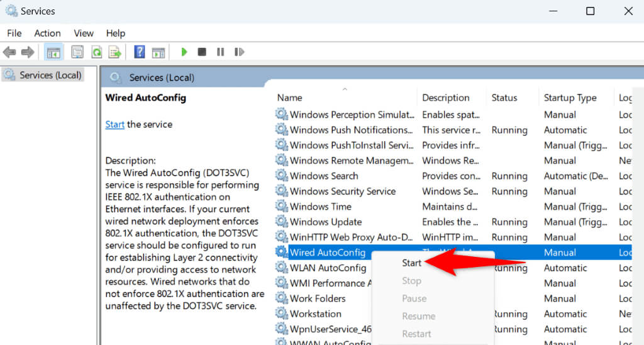Open the File menu
The width and height of the screenshot is (644, 345).
pyautogui.click(x=14, y=33)
